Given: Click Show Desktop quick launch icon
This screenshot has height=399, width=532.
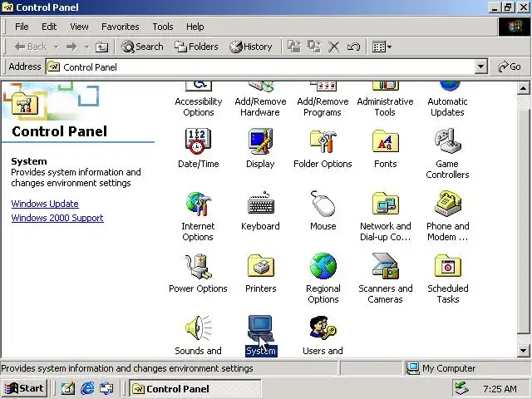Looking at the screenshot, I should [x=68, y=388].
